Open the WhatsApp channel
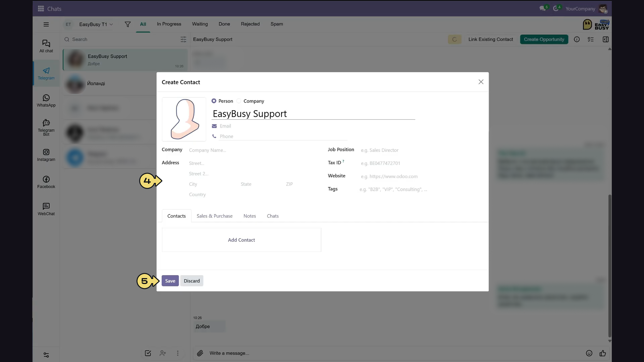This screenshot has height=362, width=644. tap(46, 101)
